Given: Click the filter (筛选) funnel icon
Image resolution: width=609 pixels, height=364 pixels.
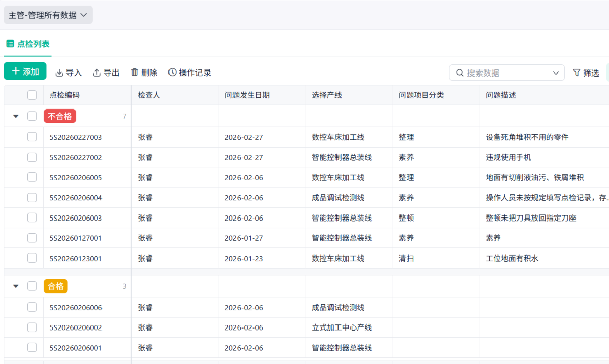Looking at the screenshot, I should click(x=577, y=72).
